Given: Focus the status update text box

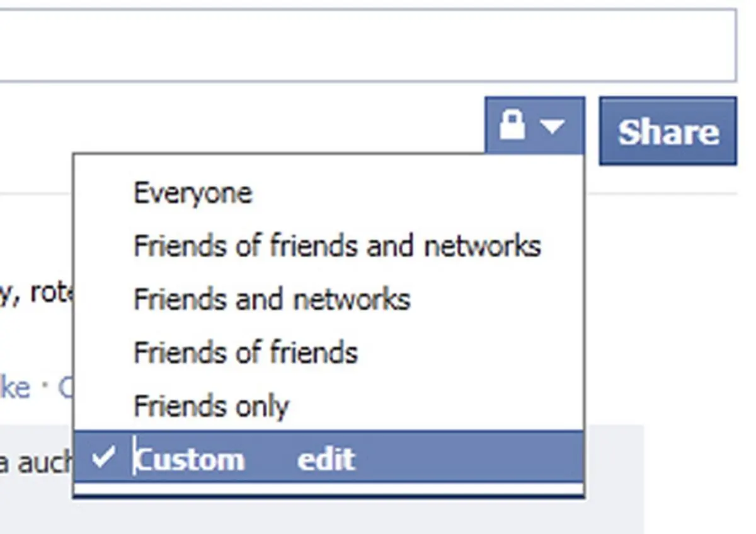Looking at the screenshot, I should coord(365,44).
